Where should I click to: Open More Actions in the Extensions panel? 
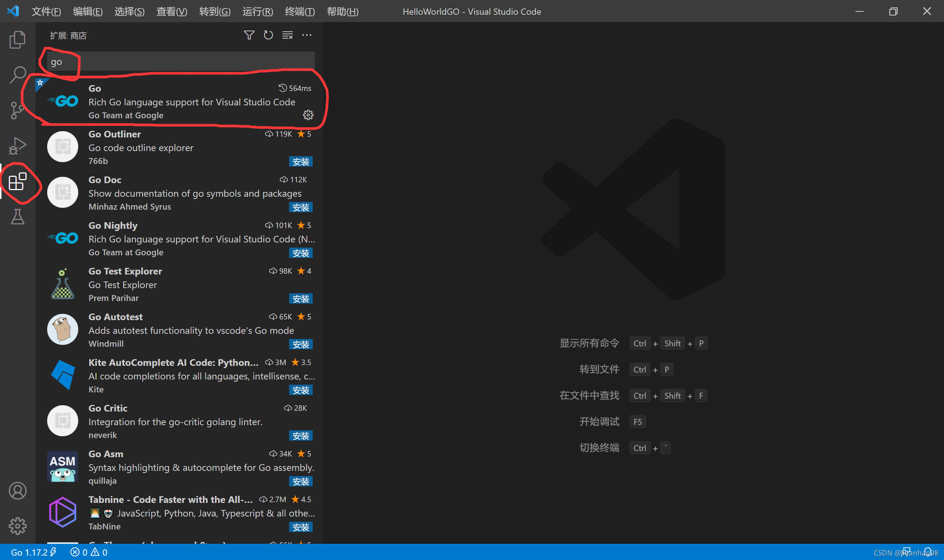coord(306,35)
